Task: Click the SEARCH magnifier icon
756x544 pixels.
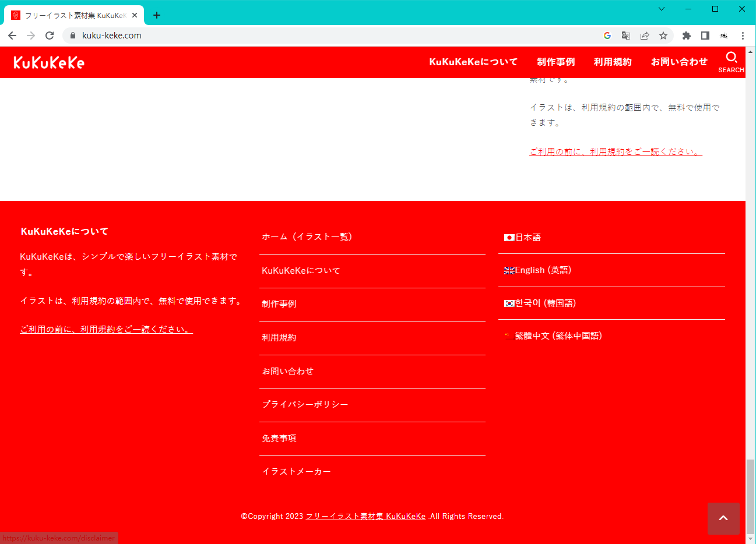Action: click(731, 58)
